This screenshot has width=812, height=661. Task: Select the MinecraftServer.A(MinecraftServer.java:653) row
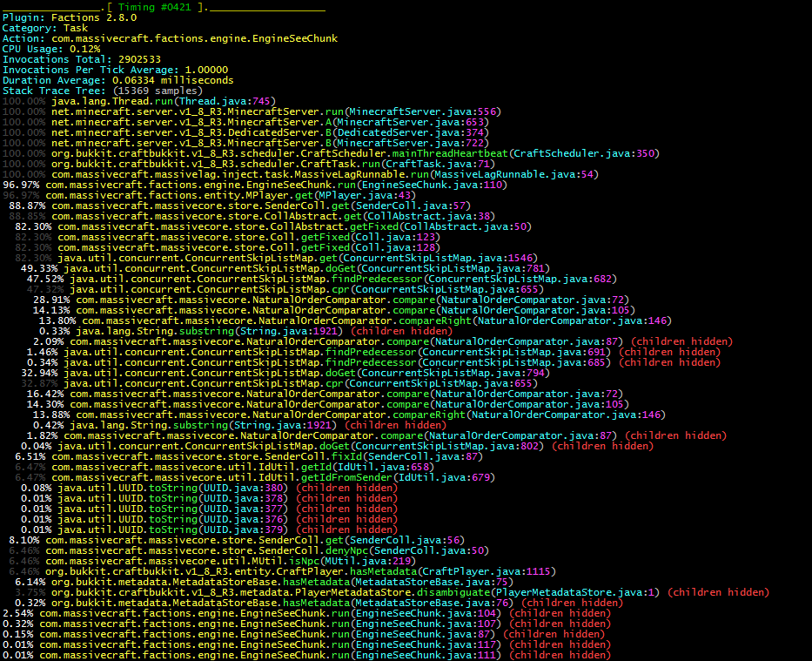pos(246,122)
